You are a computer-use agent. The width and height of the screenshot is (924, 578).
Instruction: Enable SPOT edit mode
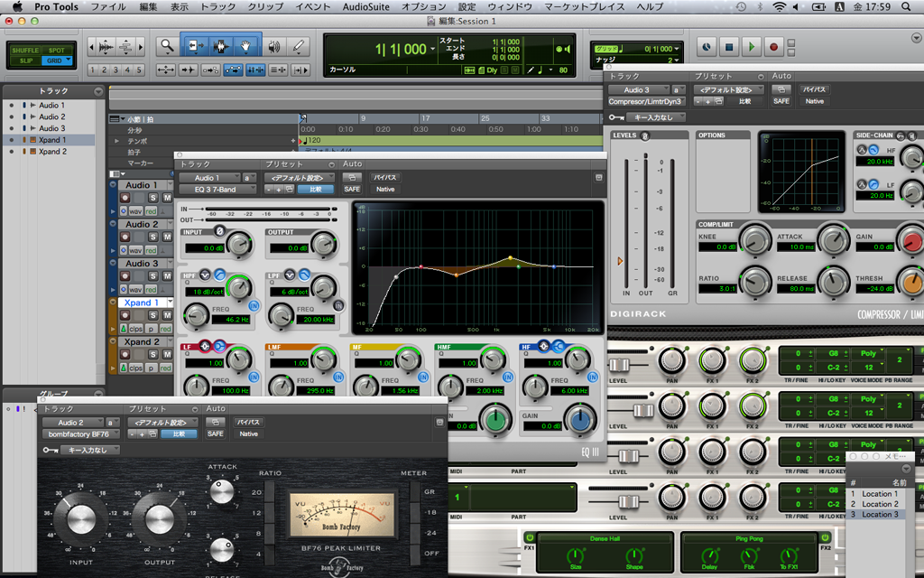57,51
